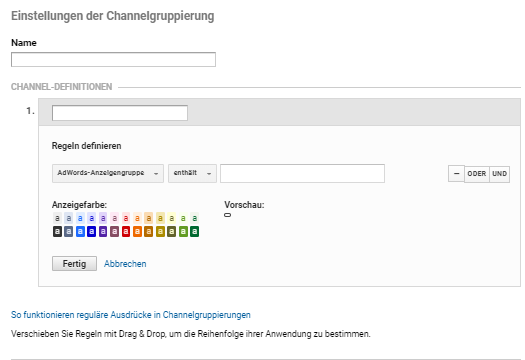Remove the rule with the minus button
The height and width of the screenshot is (360, 525).
(456, 174)
